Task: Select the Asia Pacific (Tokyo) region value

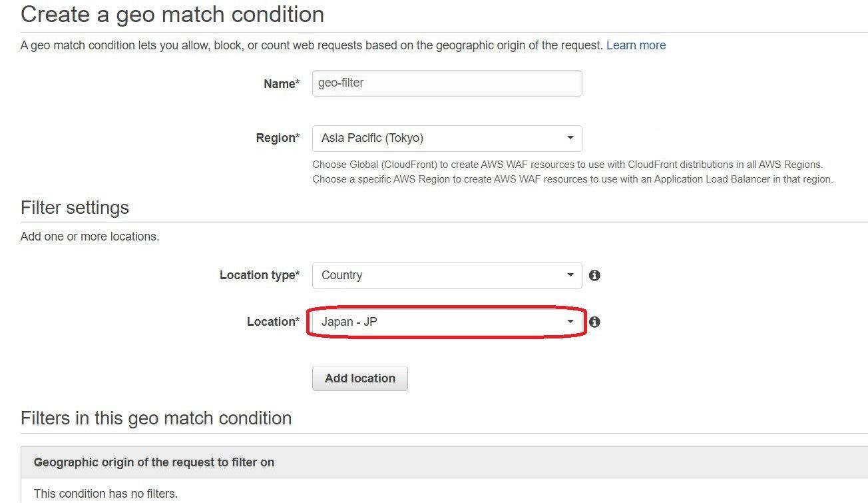Action: [372, 138]
